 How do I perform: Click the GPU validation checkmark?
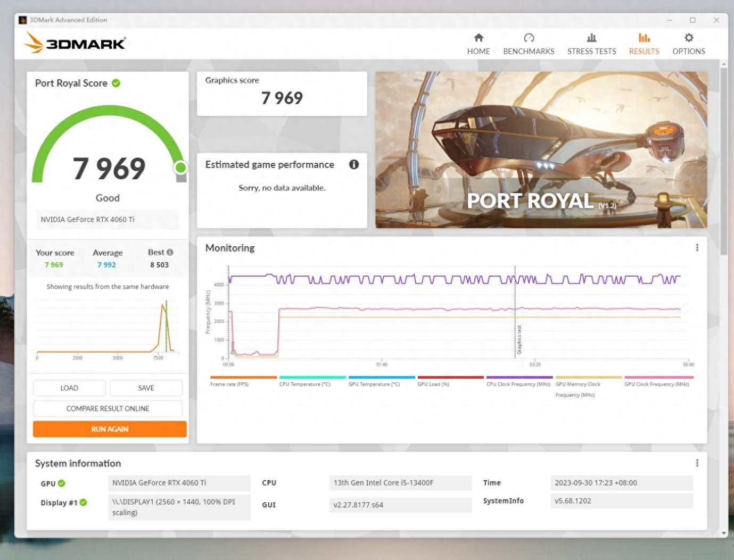click(x=61, y=483)
